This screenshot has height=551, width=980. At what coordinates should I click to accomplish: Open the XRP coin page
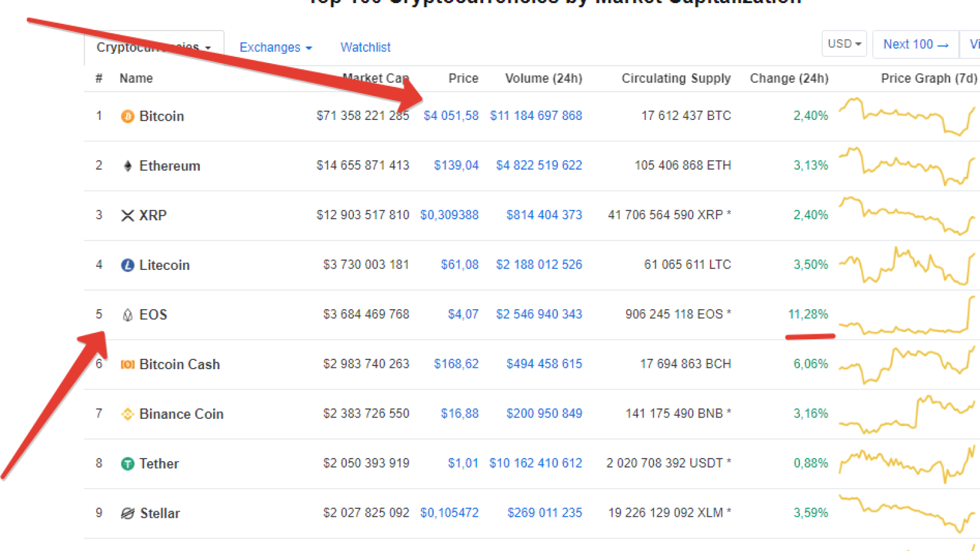click(x=153, y=216)
